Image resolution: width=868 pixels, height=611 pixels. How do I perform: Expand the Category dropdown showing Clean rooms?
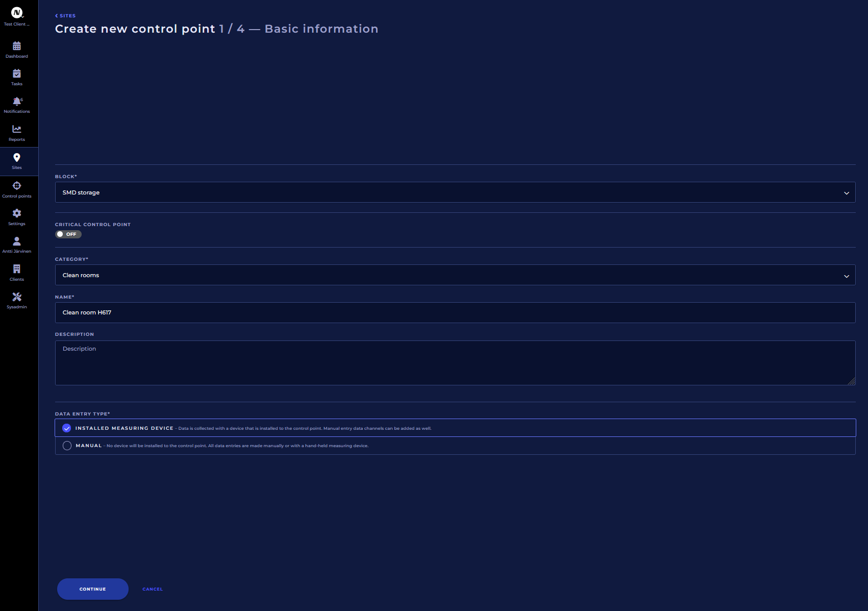455,275
